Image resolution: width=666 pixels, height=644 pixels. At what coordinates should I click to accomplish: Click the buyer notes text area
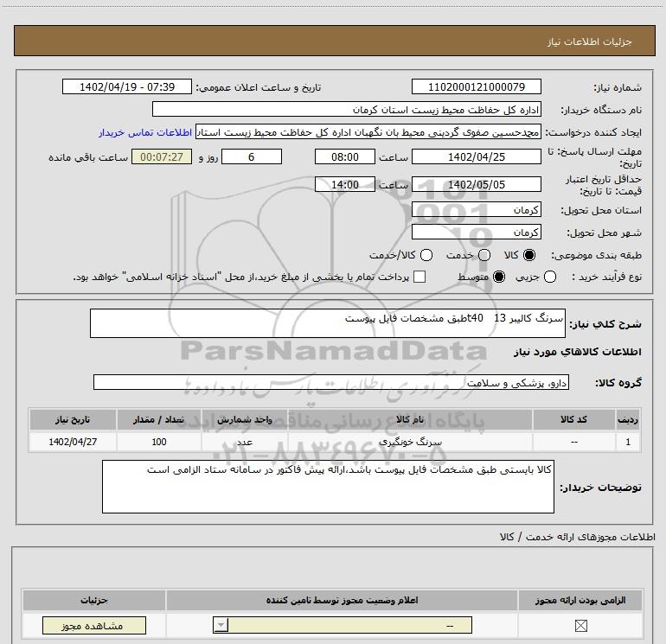(x=328, y=487)
